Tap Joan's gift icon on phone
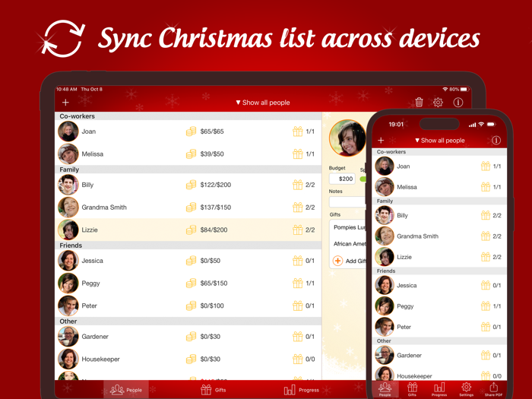The height and width of the screenshot is (399, 532). point(486,166)
